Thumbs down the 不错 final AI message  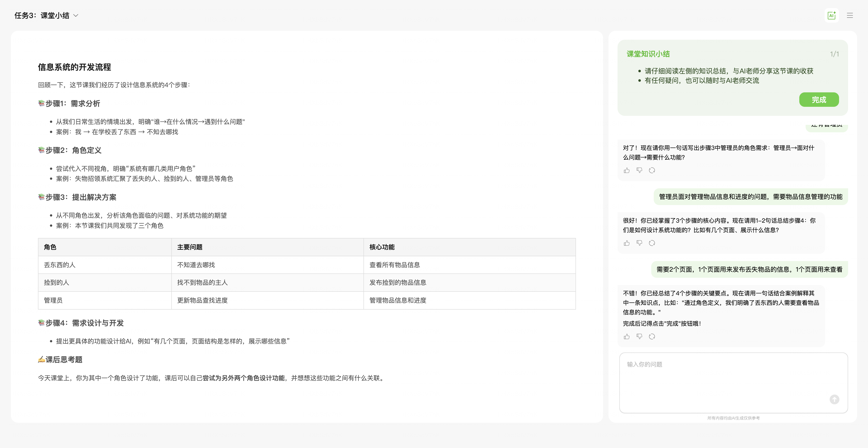coord(639,337)
